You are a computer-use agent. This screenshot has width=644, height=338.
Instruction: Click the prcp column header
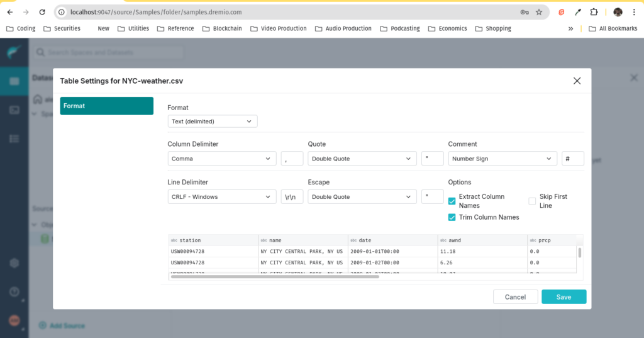click(552, 240)
